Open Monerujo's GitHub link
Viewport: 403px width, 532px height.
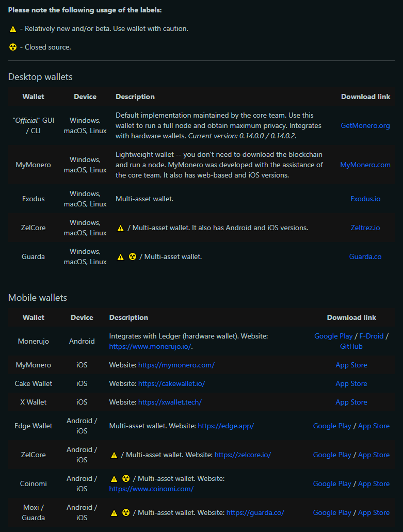351,346
